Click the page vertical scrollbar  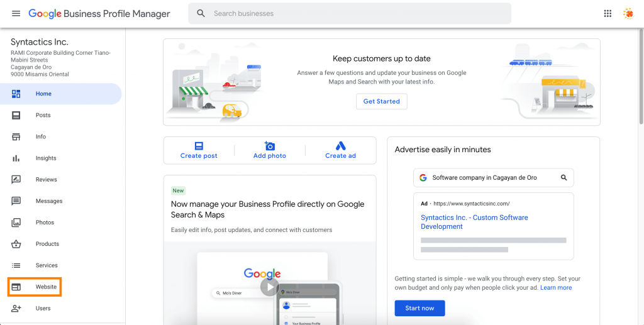(x=641, y=76)
